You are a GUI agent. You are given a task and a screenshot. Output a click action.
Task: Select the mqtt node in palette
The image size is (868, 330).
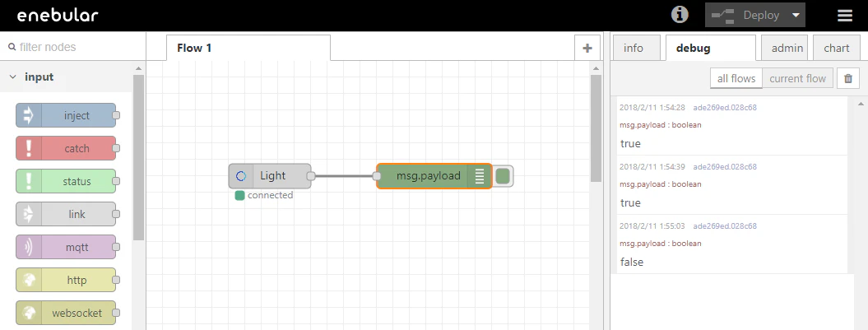click(66, 247)
